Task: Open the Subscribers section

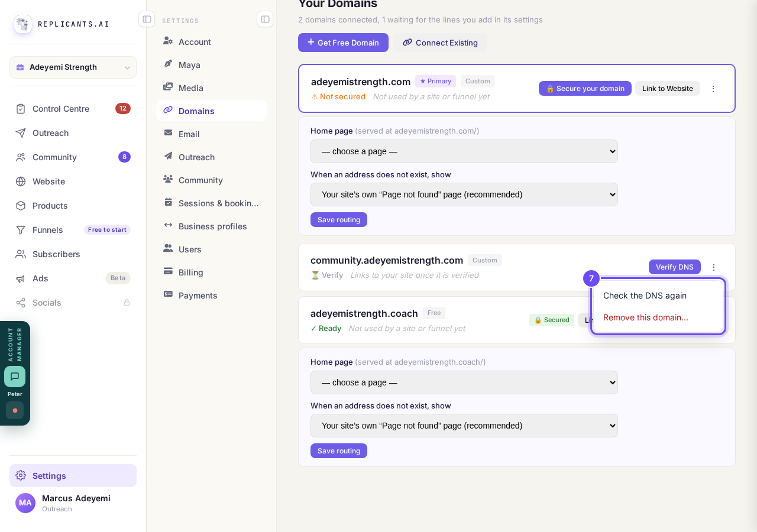Action: 73,254
